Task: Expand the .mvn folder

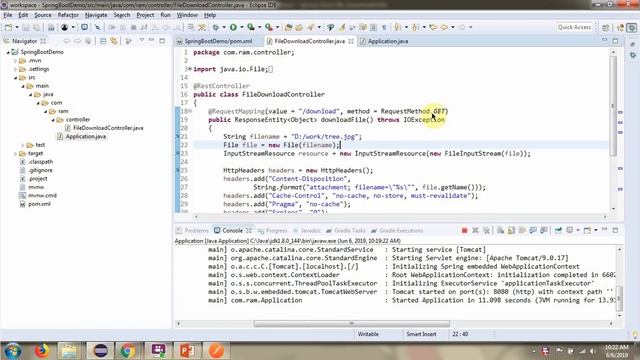Action: [x=16, y=61]
